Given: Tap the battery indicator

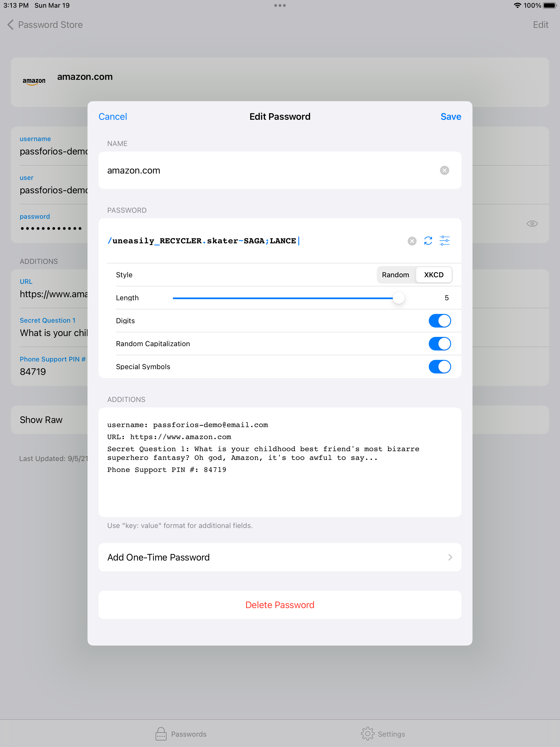Looking at the screenshot, I should click(550, 5).
